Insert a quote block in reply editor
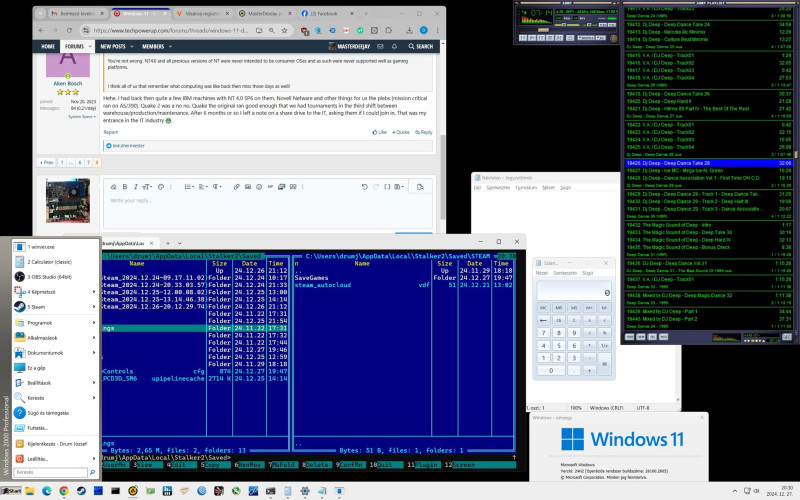 (x=293, y=187)
